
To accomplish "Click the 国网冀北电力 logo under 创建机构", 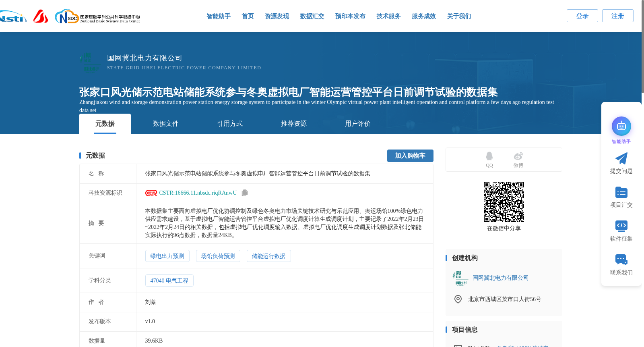I will tap(461, 278).
